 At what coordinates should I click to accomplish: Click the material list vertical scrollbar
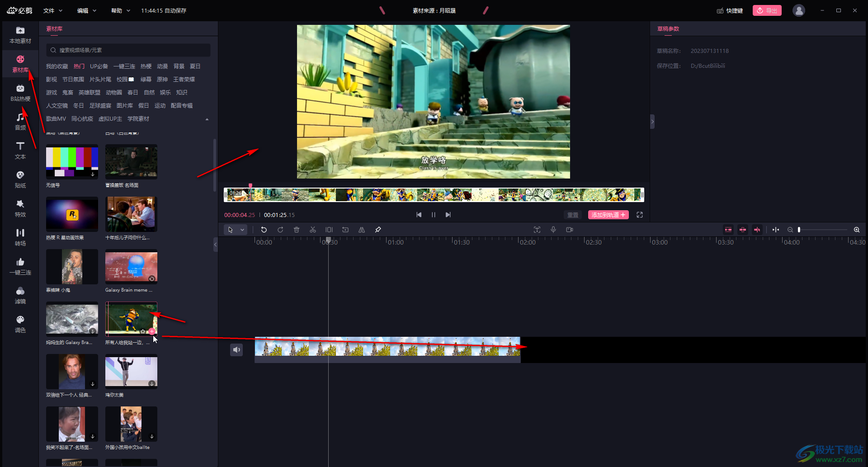coord(214,165)
